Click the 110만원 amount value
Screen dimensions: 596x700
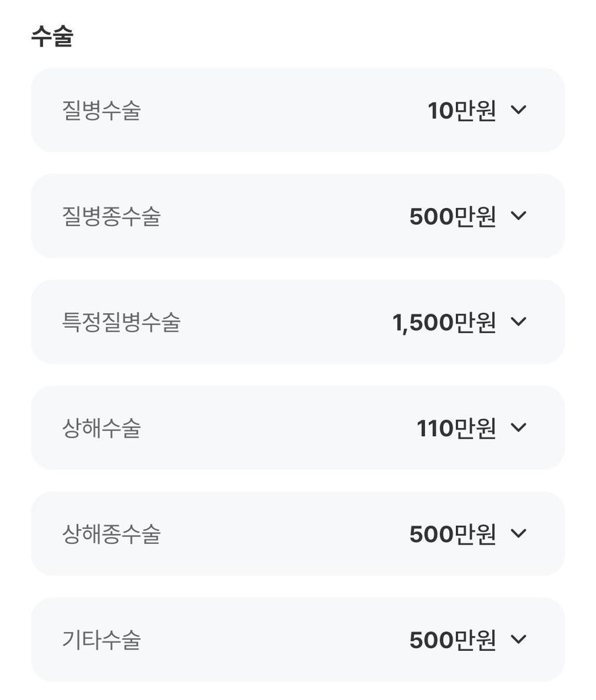[456, 428]
